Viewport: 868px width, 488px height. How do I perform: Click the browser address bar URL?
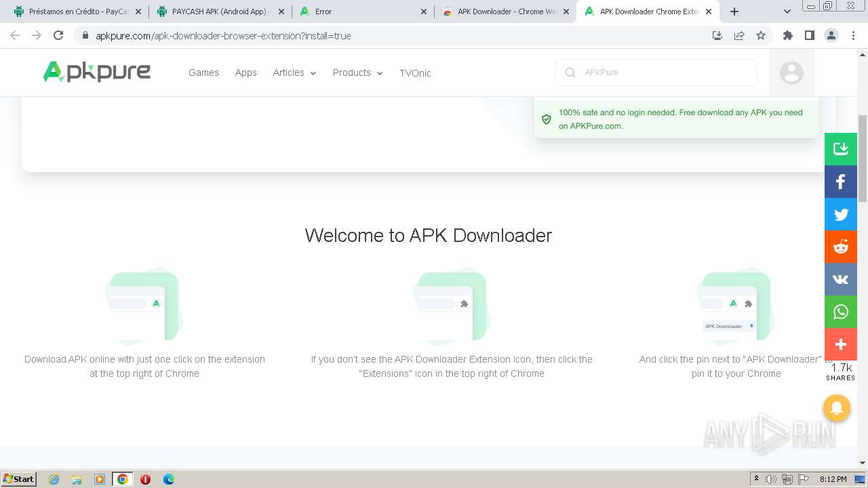coord(223,36)
